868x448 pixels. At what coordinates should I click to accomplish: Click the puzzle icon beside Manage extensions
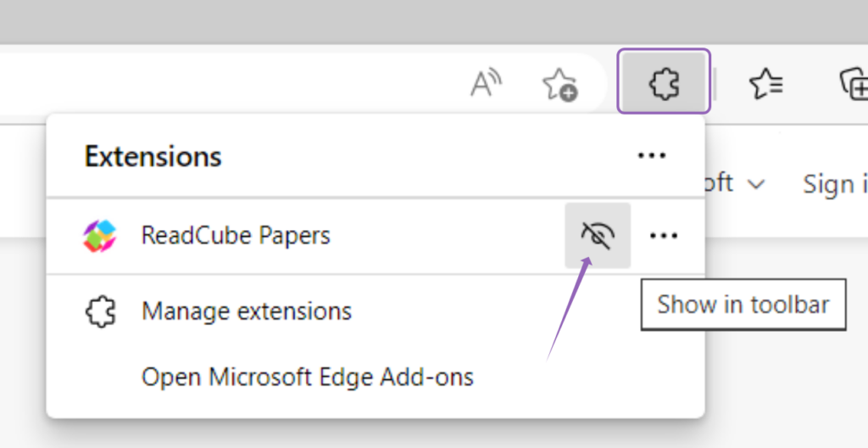tap(99, 311)
